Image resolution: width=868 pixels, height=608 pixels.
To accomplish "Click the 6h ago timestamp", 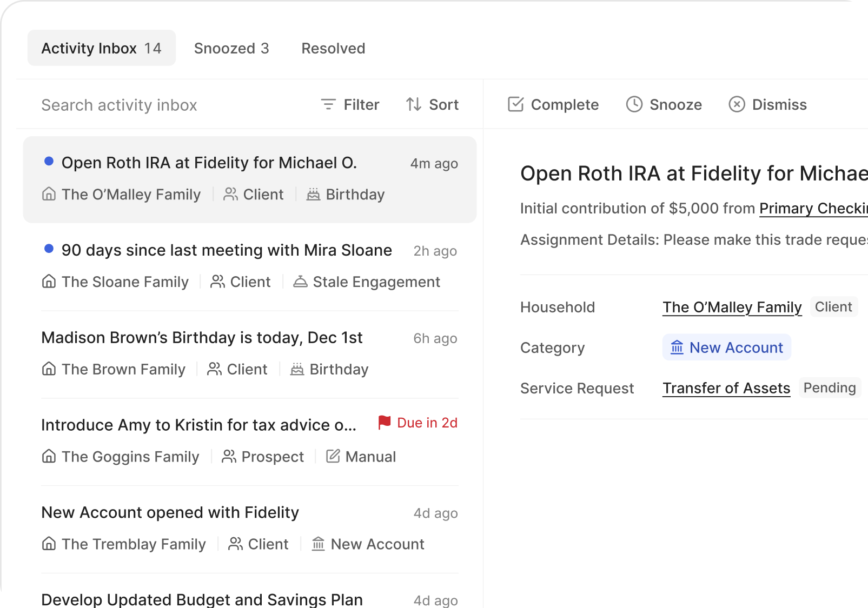I will pos(435,338).
